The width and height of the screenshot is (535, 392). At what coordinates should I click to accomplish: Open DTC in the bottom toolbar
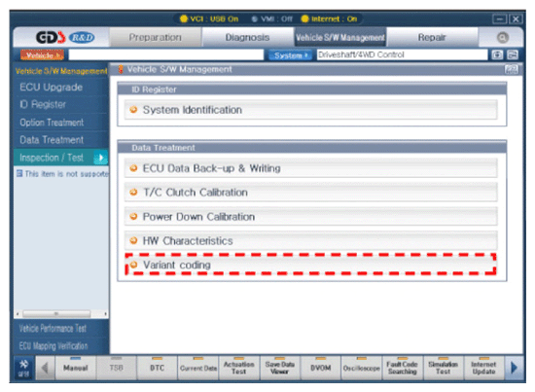tap(157, 368)
